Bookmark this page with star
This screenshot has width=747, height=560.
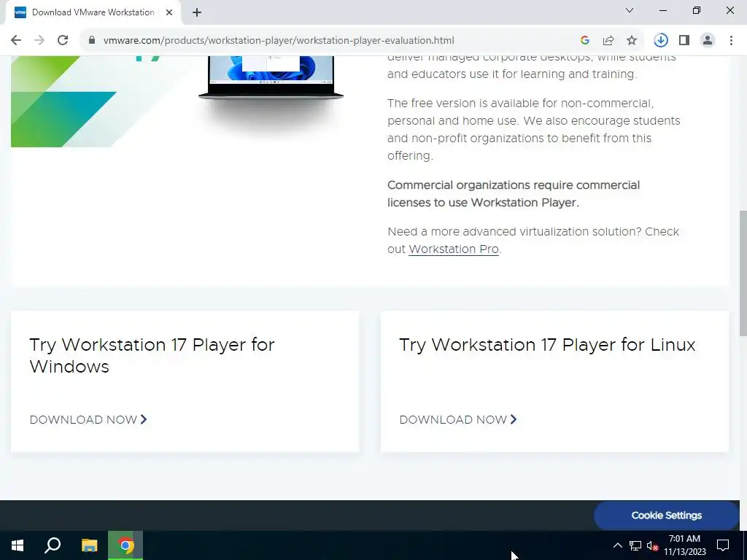coord(632,41)
